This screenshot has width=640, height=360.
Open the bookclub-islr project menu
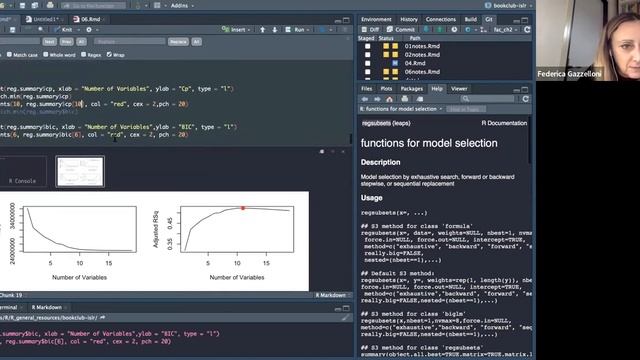509,6
